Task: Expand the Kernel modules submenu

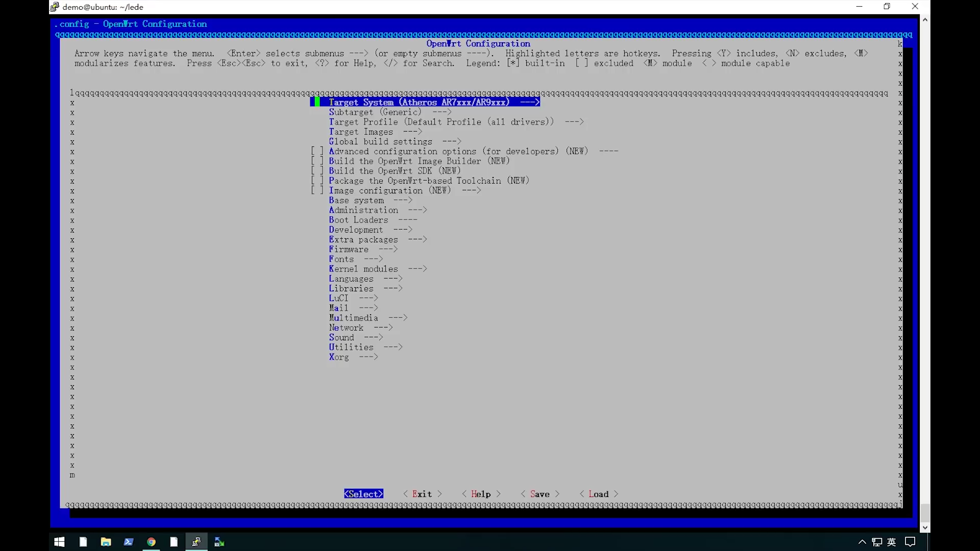Action: [x=378, y=269]
